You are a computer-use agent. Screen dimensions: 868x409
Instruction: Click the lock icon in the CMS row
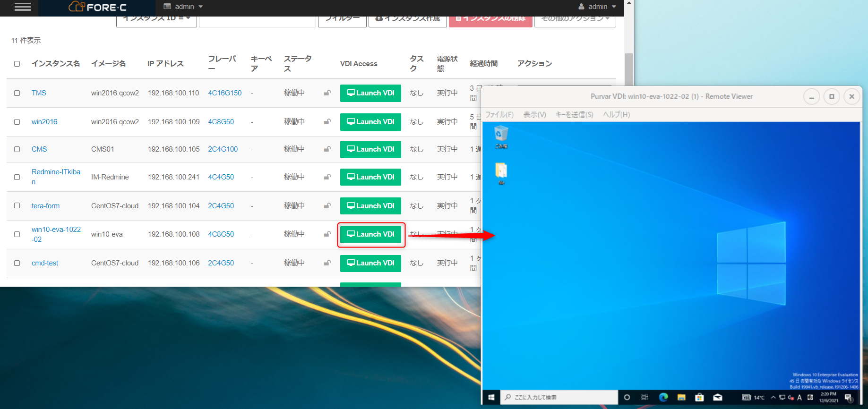point(327,149)
